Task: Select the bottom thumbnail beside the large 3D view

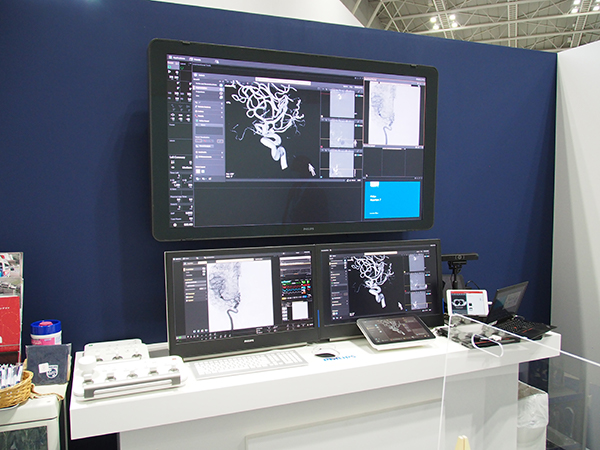Action: [x=342, y=163]
